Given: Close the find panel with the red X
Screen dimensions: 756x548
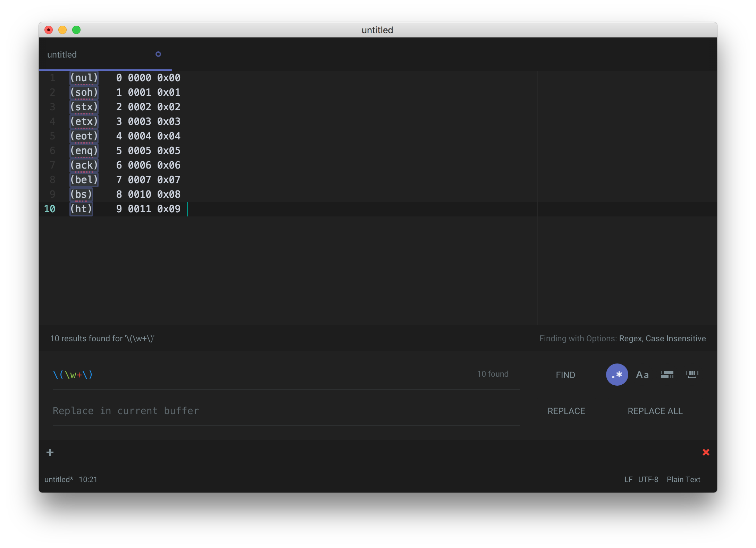Looking at the screenshot, I should [x=706, y=452].
